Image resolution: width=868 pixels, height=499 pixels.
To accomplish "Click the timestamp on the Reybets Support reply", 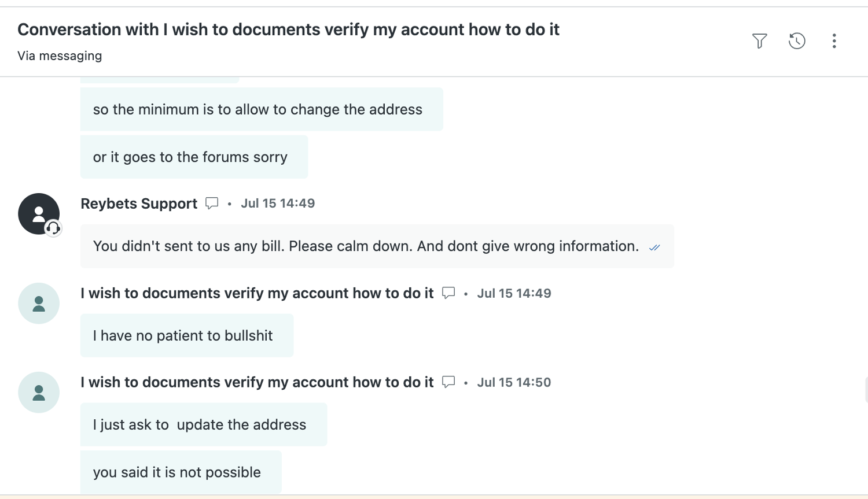I will pos(278,204).
